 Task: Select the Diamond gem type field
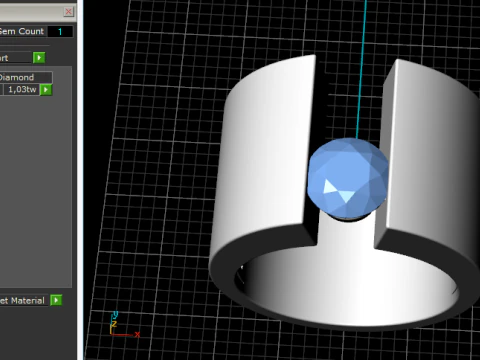click(x=26, y=77)
